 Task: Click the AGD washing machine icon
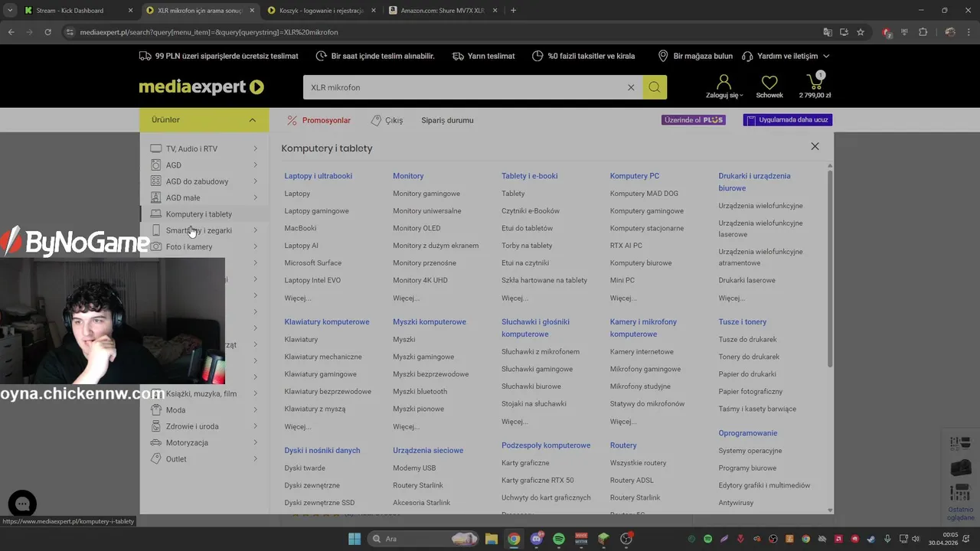(156, 165)
